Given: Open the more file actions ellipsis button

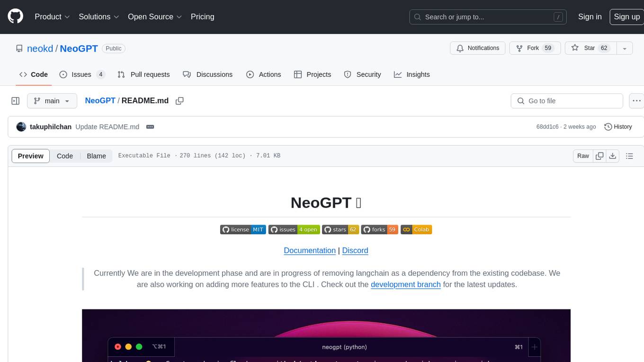Looking at the screenshot, I should click(636, 101).
